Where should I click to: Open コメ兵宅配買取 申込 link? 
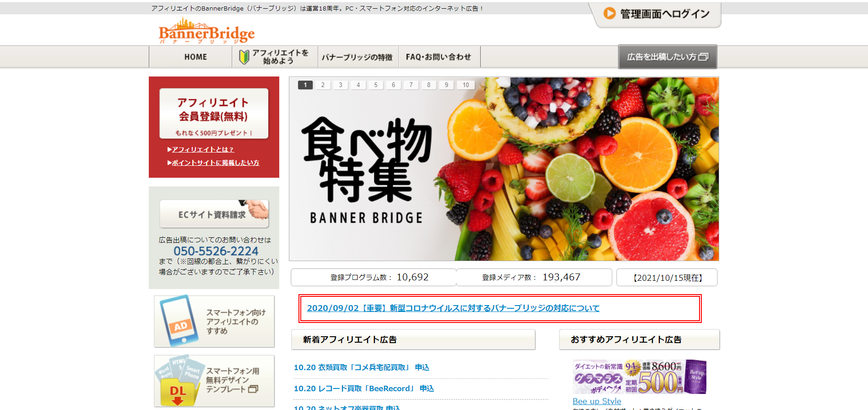tap(361, 367)
